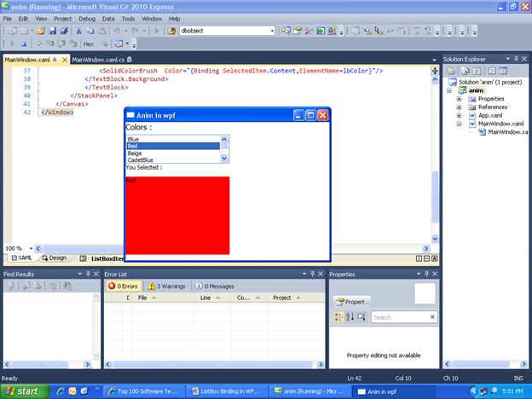Expand the References node in Solution Explorer

(x=459, y=107)
